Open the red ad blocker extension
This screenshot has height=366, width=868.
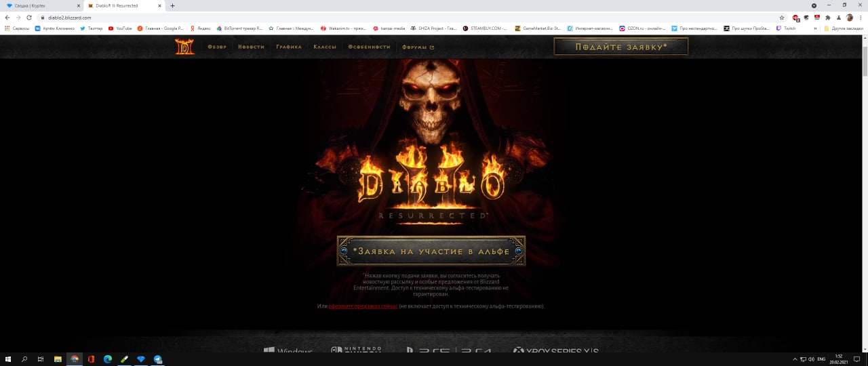click(x=796, y=18)
